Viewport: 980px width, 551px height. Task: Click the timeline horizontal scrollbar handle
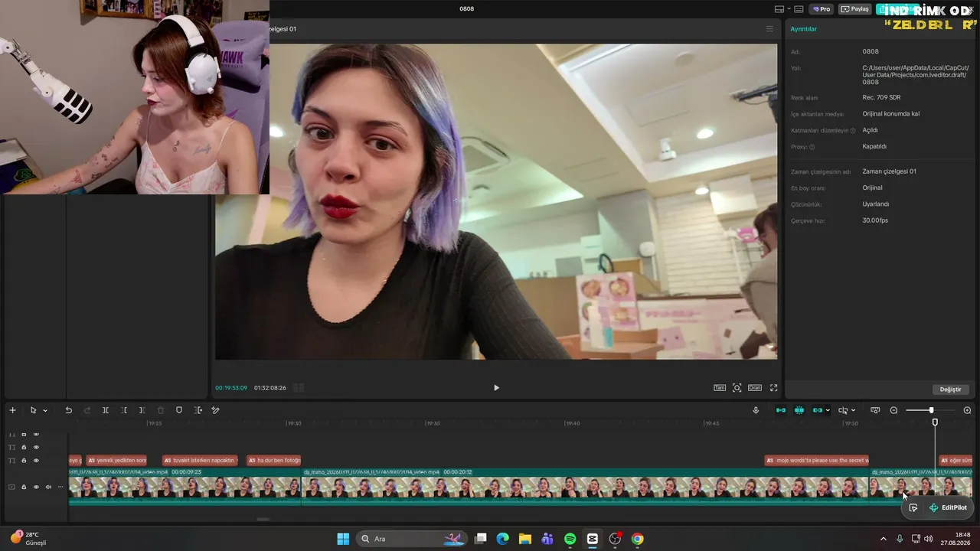(x=263, y=520)
